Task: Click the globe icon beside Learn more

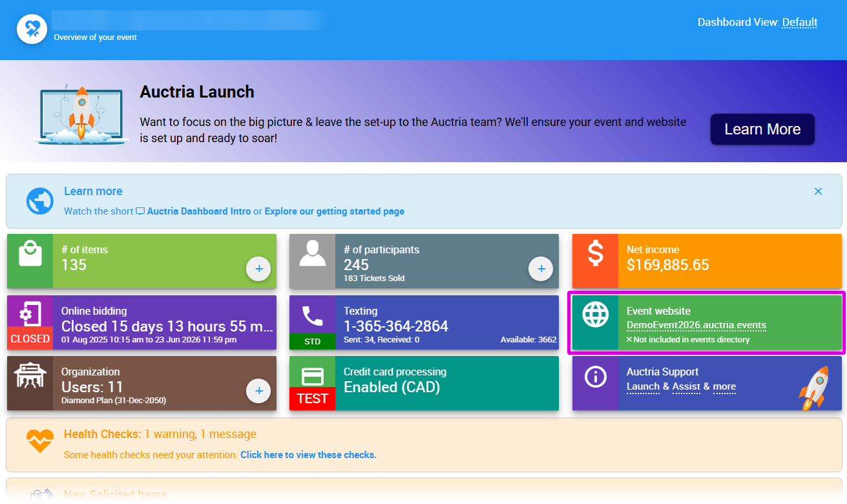Action: [x=40, y=201]
